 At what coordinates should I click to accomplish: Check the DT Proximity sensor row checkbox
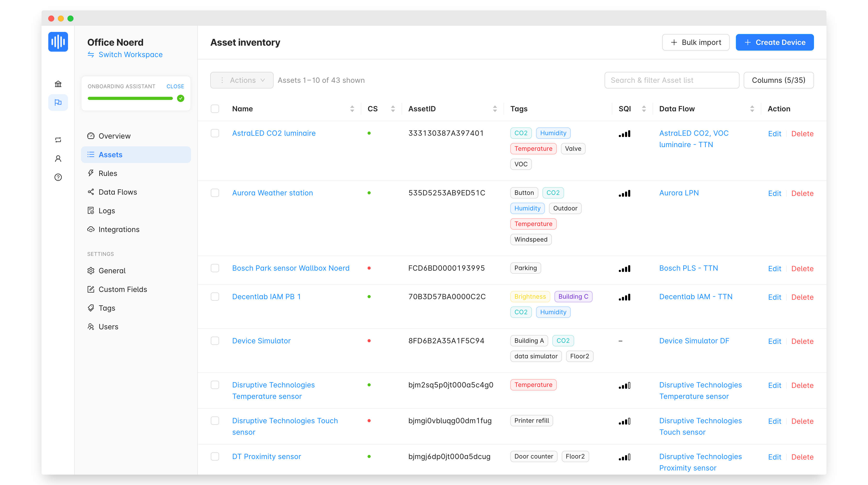[x=215, y=456]
